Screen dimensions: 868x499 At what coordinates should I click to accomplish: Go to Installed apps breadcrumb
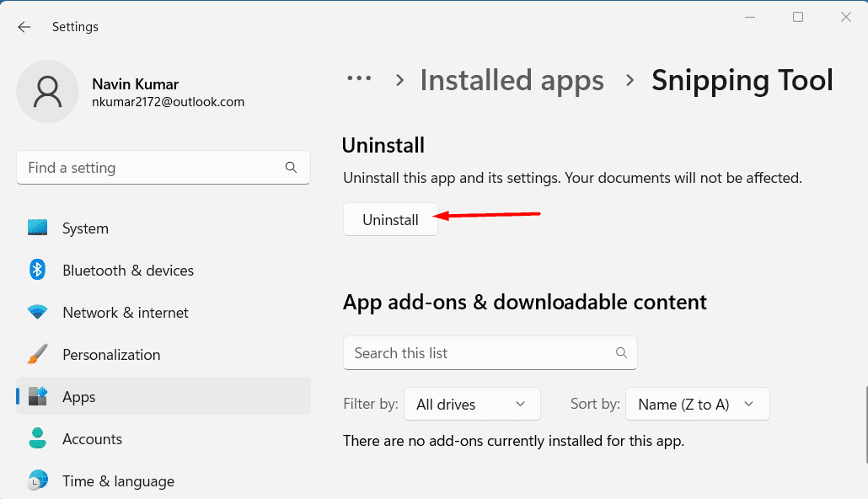(x=512, y=80)
